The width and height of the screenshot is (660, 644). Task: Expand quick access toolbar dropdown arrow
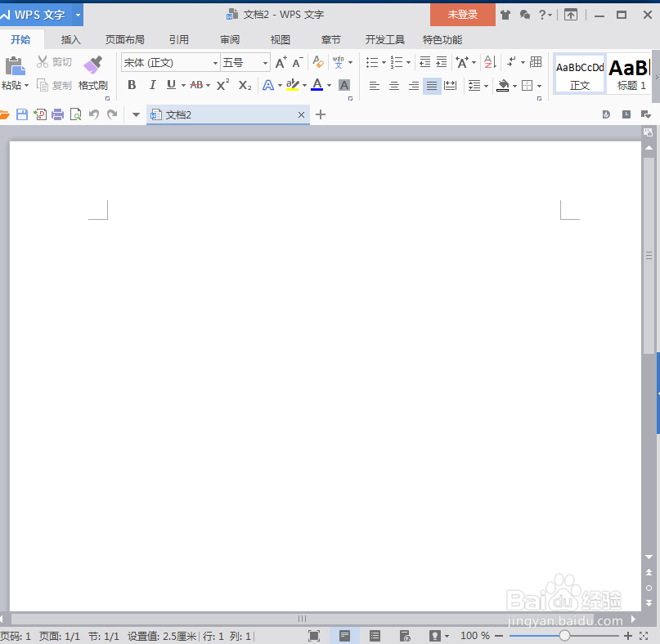tap(136, 114)
